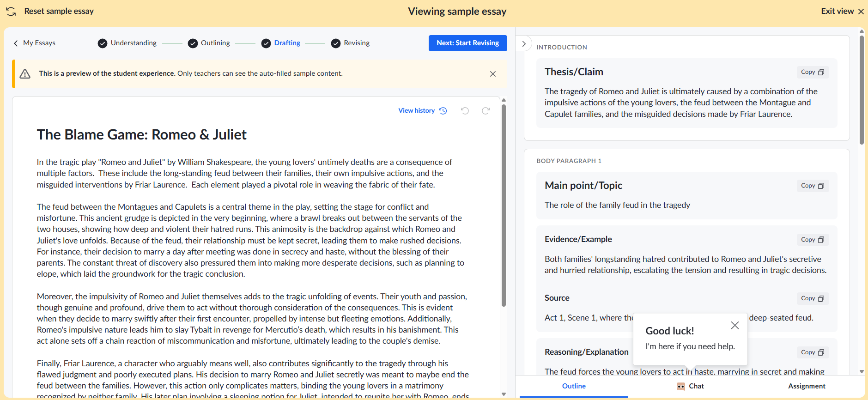Click Viewing sample essay header title
The height and width of the screenshot is (400, 868).
457,12
